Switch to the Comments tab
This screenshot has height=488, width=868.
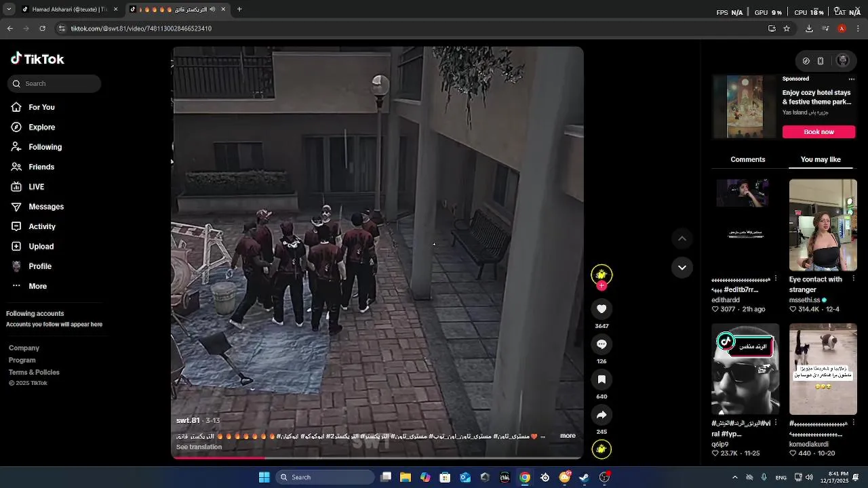point(748,159)
